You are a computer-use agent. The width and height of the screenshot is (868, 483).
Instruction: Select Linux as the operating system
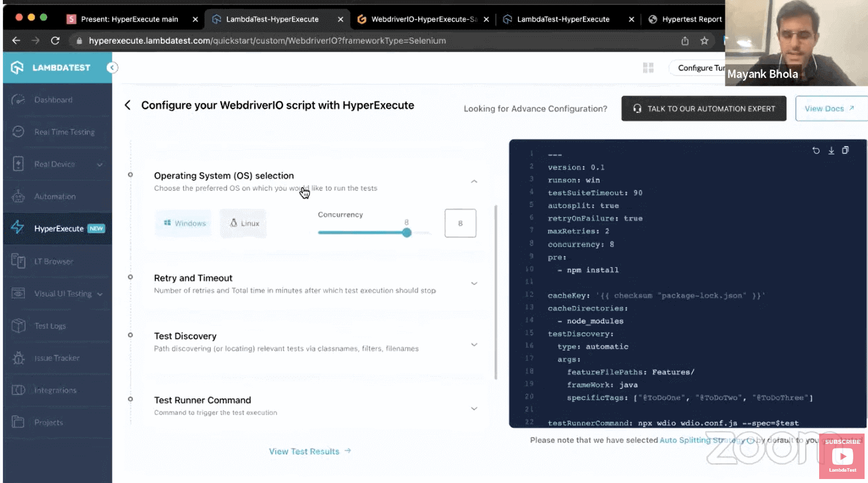pos(243,223)
